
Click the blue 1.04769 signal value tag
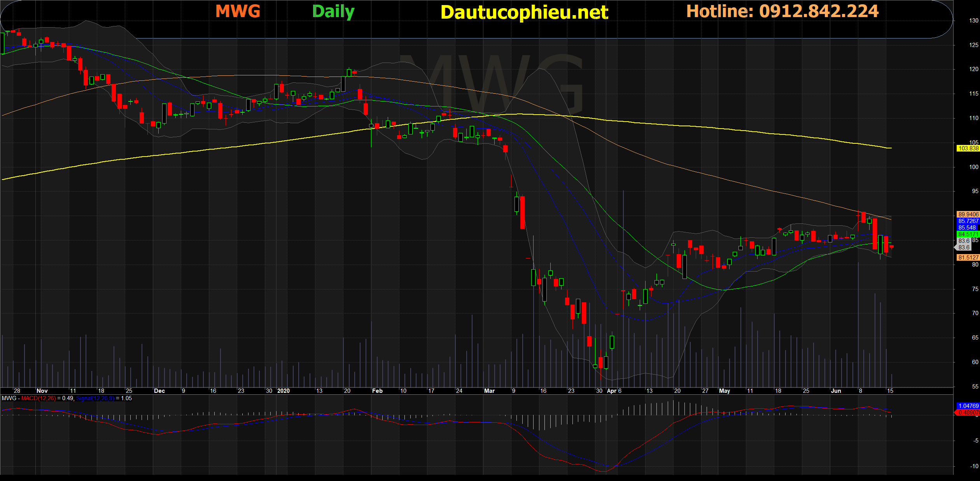pos(968,406)
